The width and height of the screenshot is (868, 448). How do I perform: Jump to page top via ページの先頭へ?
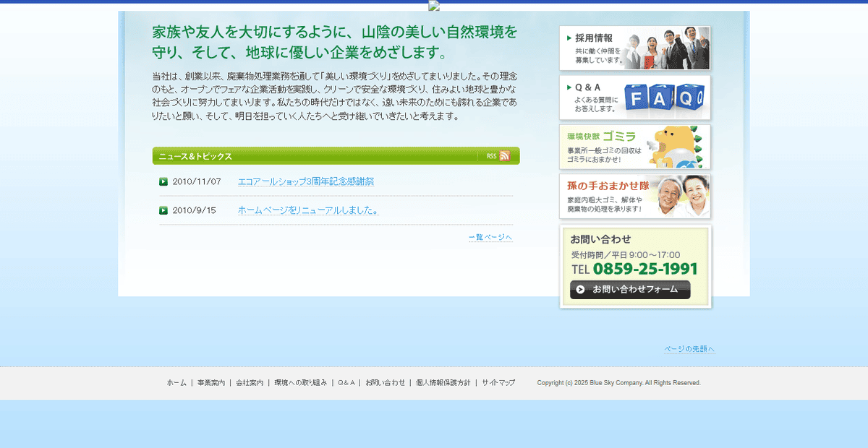coord(688,348)
